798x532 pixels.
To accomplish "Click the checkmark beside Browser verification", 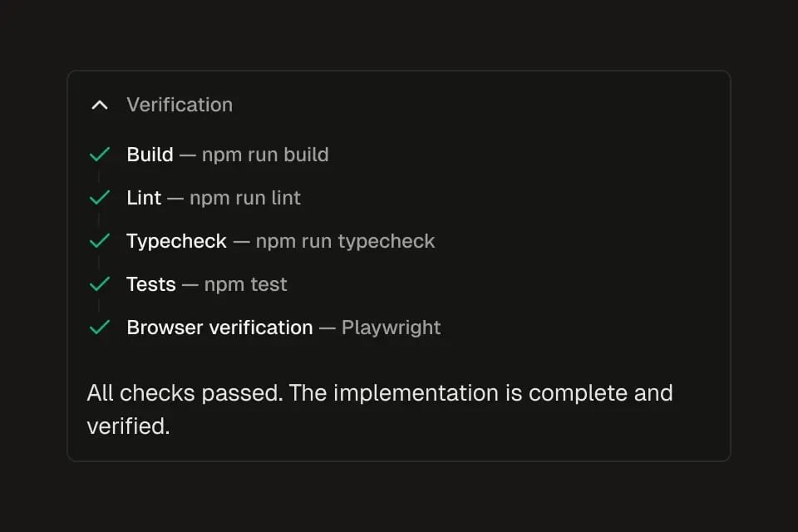I will (99, 327).
